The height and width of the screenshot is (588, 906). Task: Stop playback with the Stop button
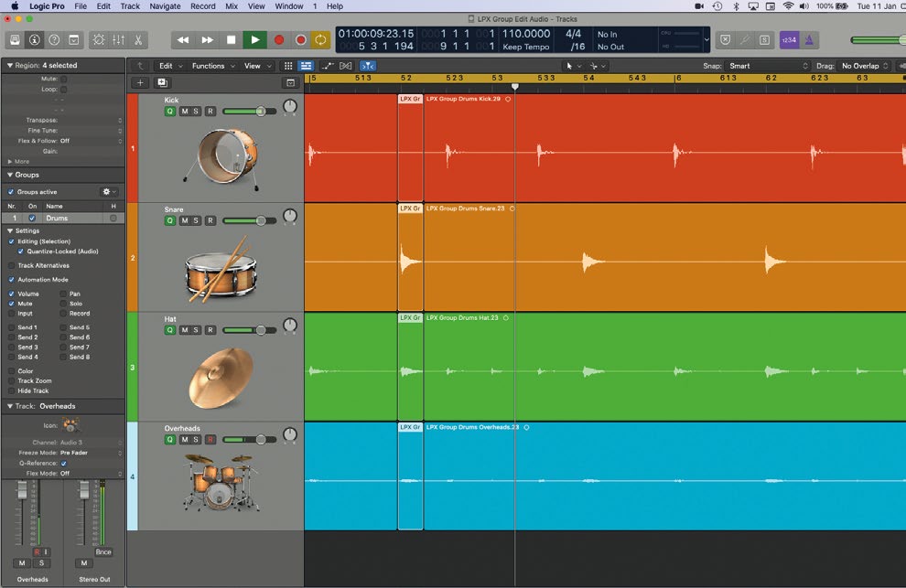pos(232,40)
